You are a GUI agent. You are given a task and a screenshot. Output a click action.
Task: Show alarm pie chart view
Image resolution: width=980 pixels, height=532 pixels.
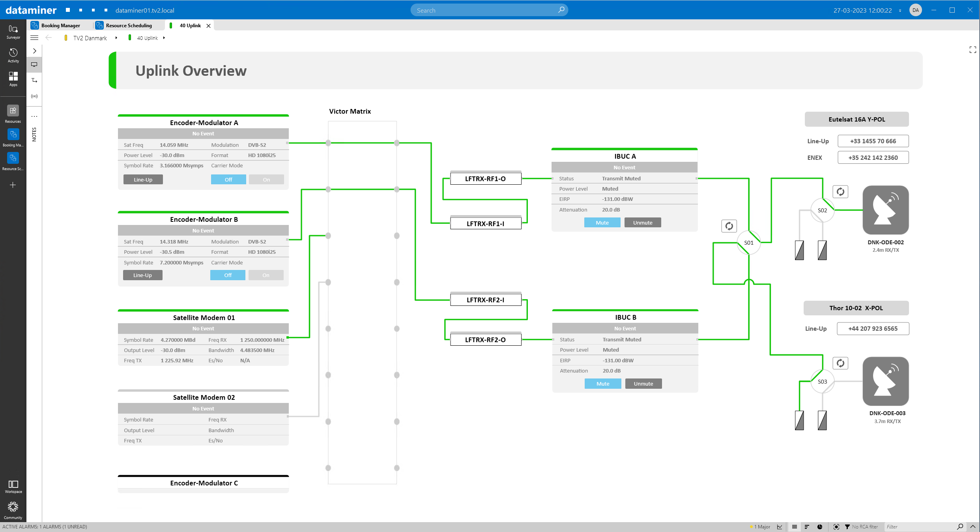pos(820,527)
